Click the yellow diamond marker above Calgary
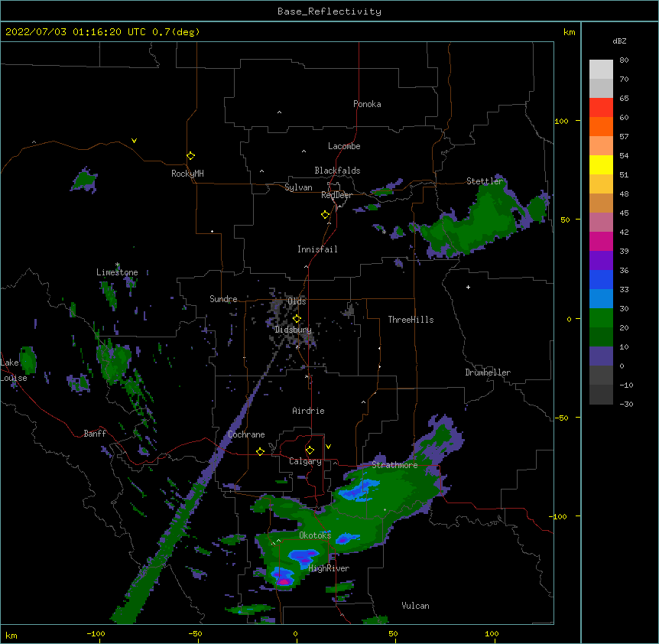Viewport: 659px width, 644px height. point(310,450)
